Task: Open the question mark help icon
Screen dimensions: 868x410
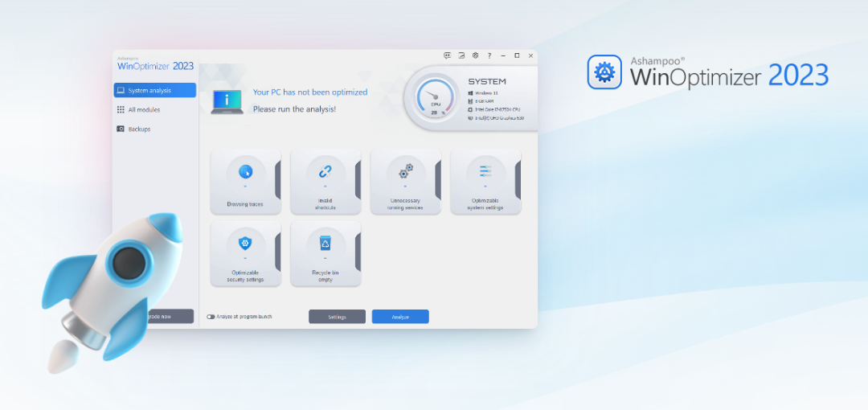Action: (489, 55)
